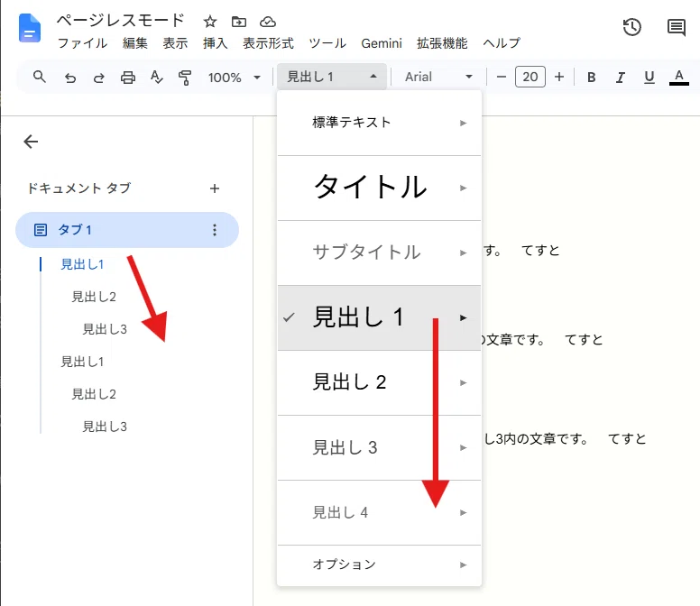Jump to the first 見出し3 outline entry
The height and width of the screenshot is (606, 700).
tap(105, 329)
